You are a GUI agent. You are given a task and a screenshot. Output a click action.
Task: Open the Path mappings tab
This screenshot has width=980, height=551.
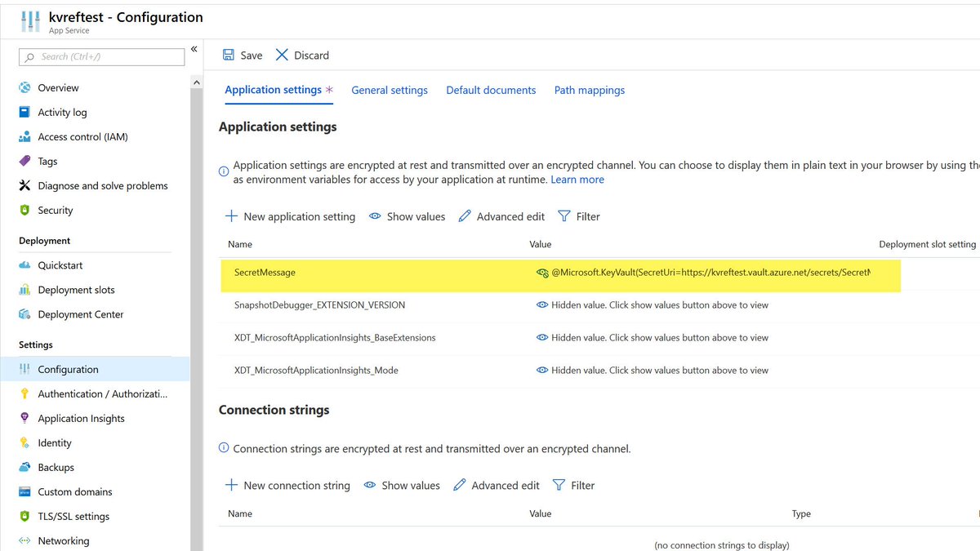click(x=590, y=90)
